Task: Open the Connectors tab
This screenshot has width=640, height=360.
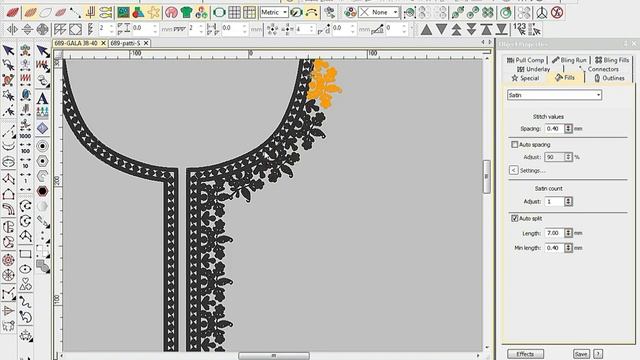Action: click(x=598, y=69)
